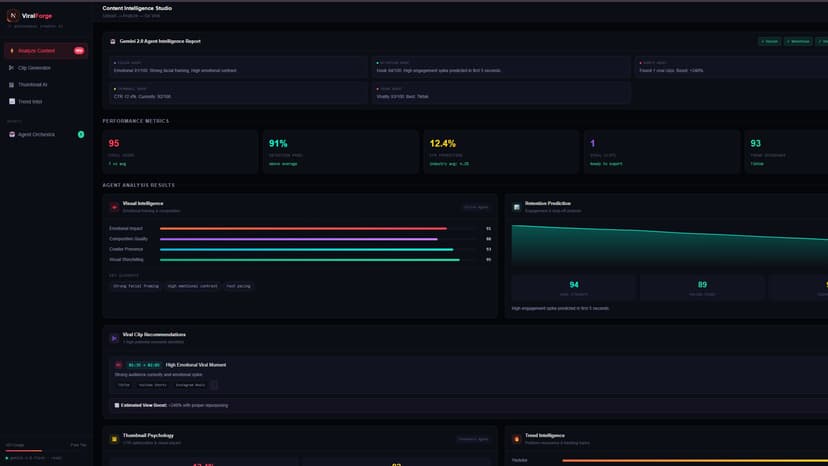Open the Trend Intel section
The width and height of the screenshot is (828, 466).
[46, 101]
